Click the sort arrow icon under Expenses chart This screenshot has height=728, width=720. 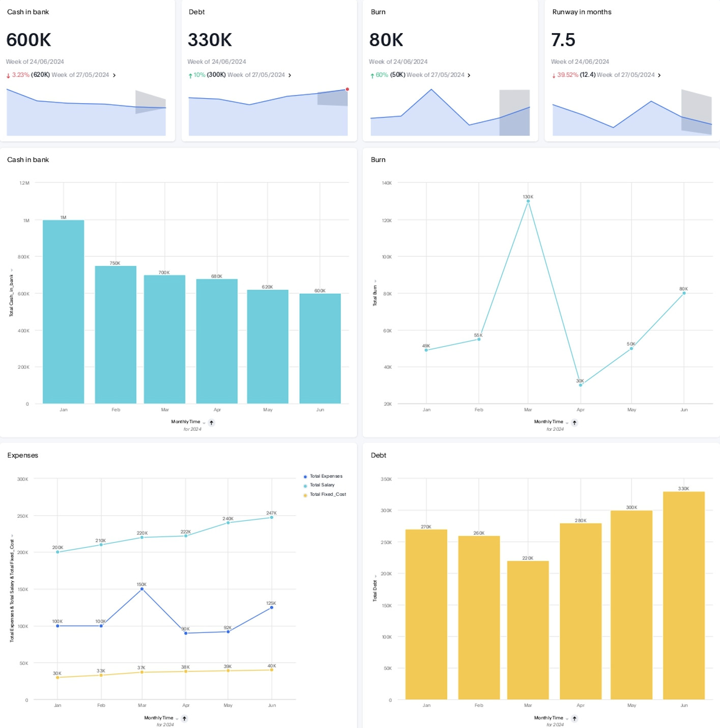(x=185, y=718)
